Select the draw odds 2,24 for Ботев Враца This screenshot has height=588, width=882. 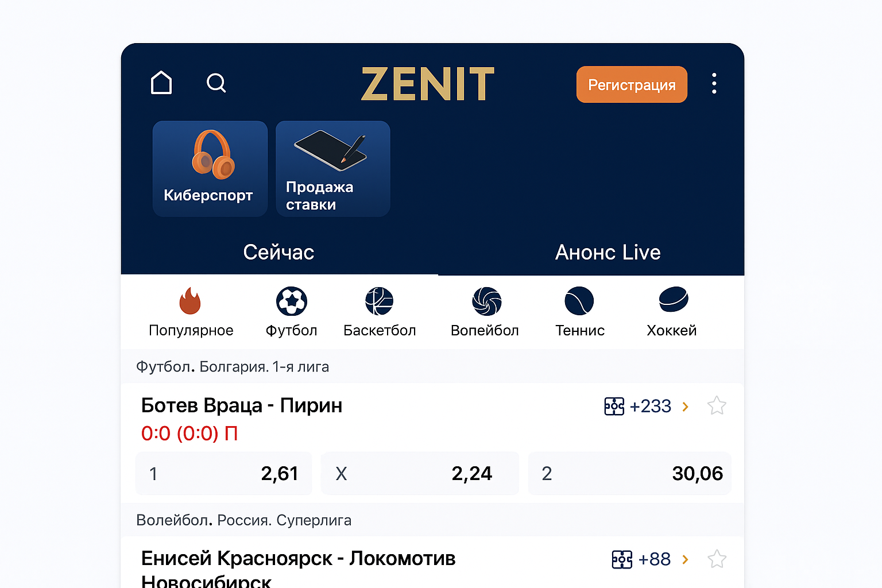[420, 473]
